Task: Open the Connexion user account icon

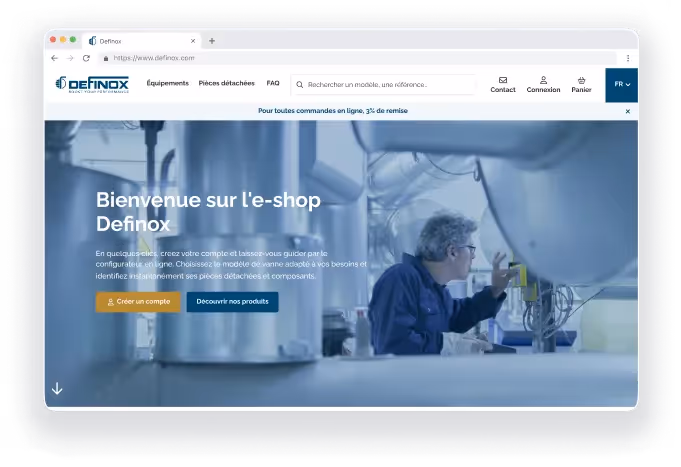Action: point(543,80)
